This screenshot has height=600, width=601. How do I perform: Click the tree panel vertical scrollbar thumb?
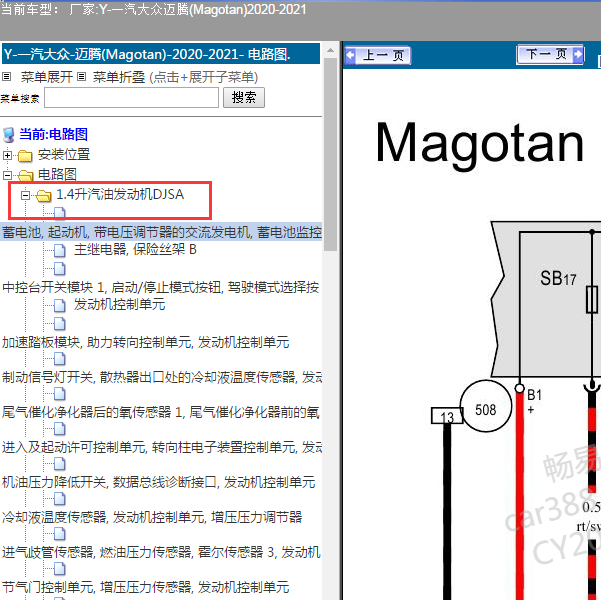pos(330,155)
